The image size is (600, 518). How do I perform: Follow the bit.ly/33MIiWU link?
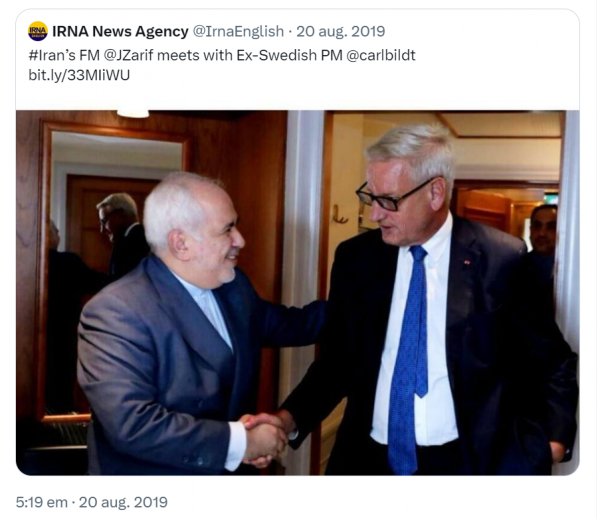79,75
